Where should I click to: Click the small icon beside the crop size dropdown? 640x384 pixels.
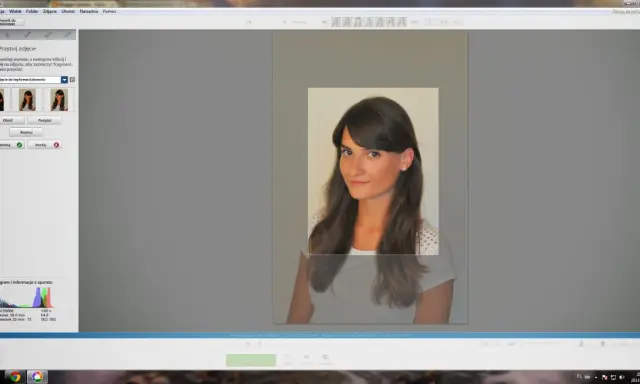click(x=72, y=80)
